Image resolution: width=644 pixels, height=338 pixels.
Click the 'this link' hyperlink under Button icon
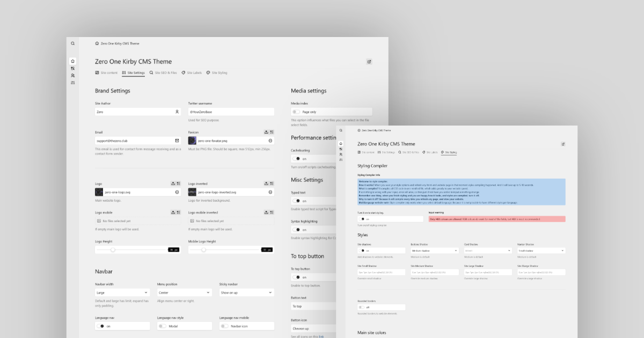321,336
